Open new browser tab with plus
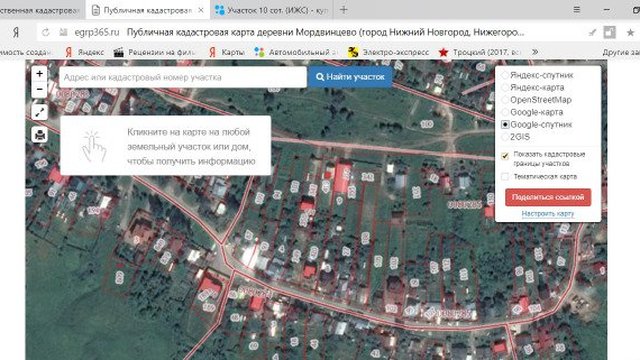The width and height of the screenshot is (640, 360). [x=344, y=10]
